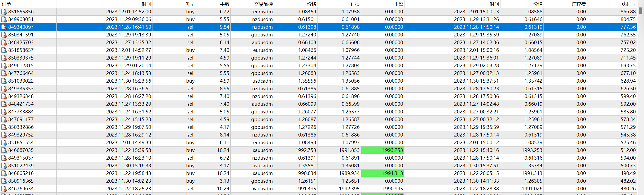Click the order icon for 849335353
This screenshot has height=195, width=644.
coord(4,89)
